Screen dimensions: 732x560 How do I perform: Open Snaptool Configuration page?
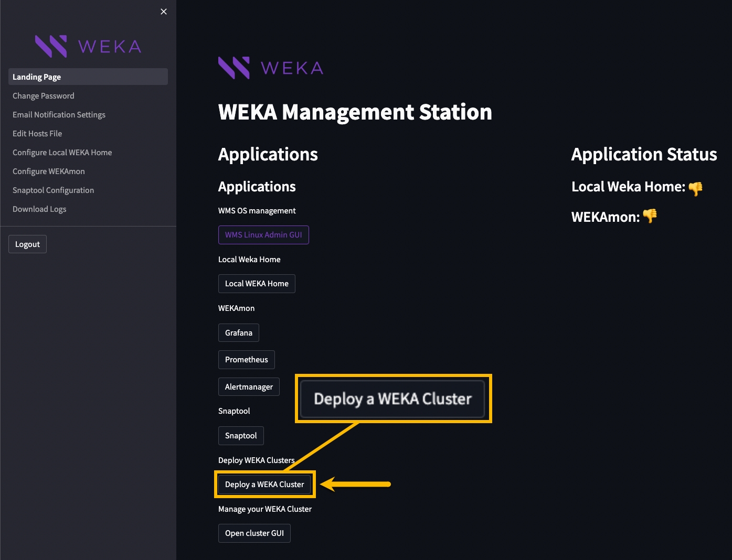click(54, 190)
